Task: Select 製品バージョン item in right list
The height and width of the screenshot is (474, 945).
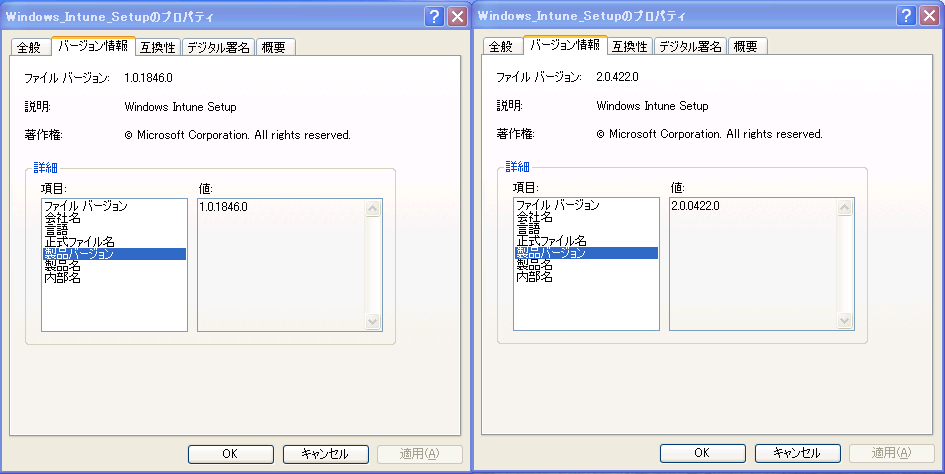Action: (586, 253)
